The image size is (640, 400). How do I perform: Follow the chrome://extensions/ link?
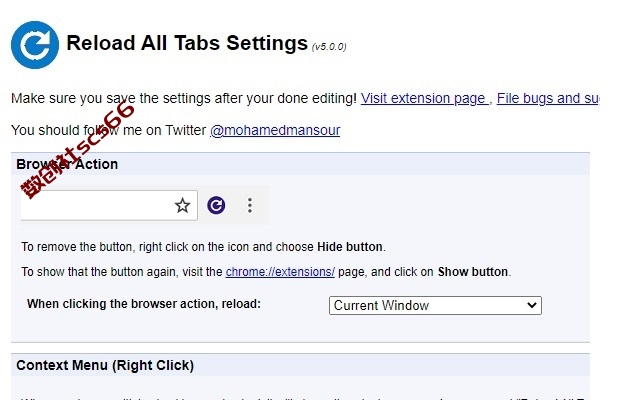[280, 272]
